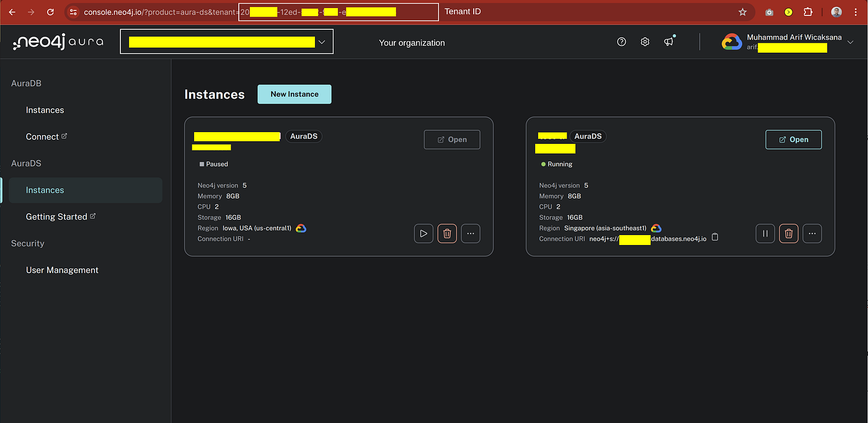
Task: Pause the running Singapore instance
Action: click(x=765, y=233)
